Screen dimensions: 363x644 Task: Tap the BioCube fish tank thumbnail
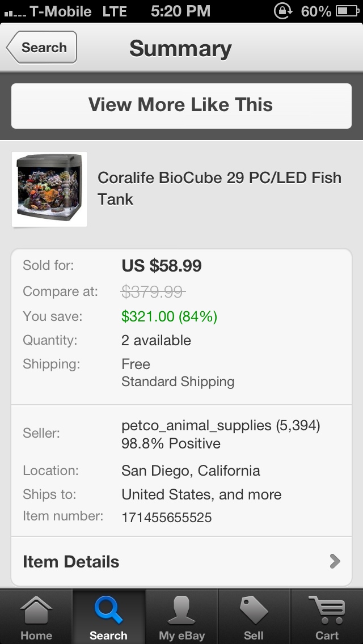(x=49, y=189)
